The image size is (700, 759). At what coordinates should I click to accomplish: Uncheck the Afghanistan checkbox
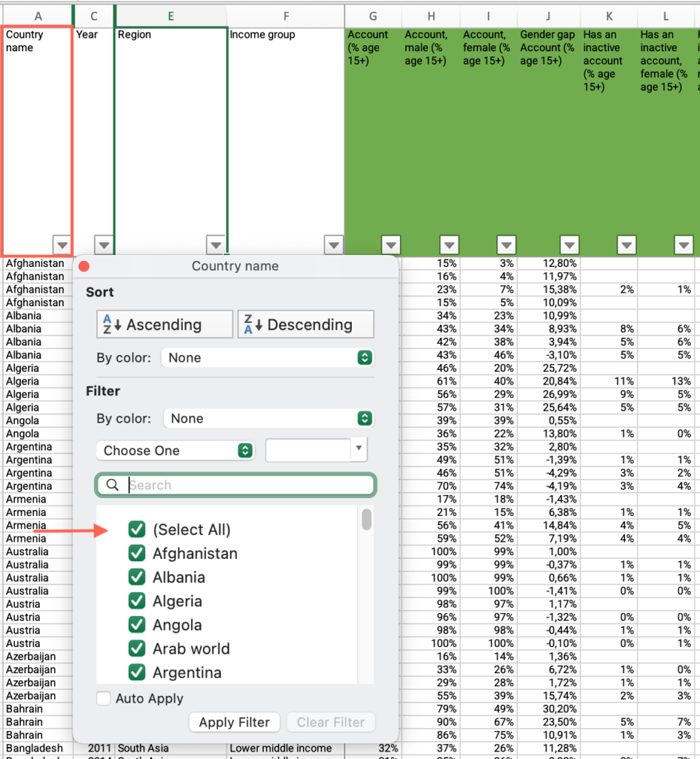click(137, 553)
